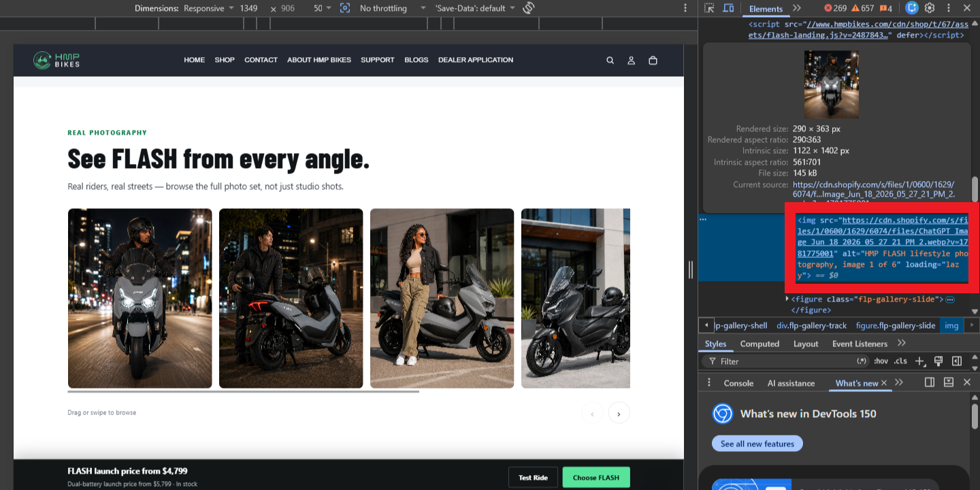Click the Choose FLASH button

[x=596, y=477]
